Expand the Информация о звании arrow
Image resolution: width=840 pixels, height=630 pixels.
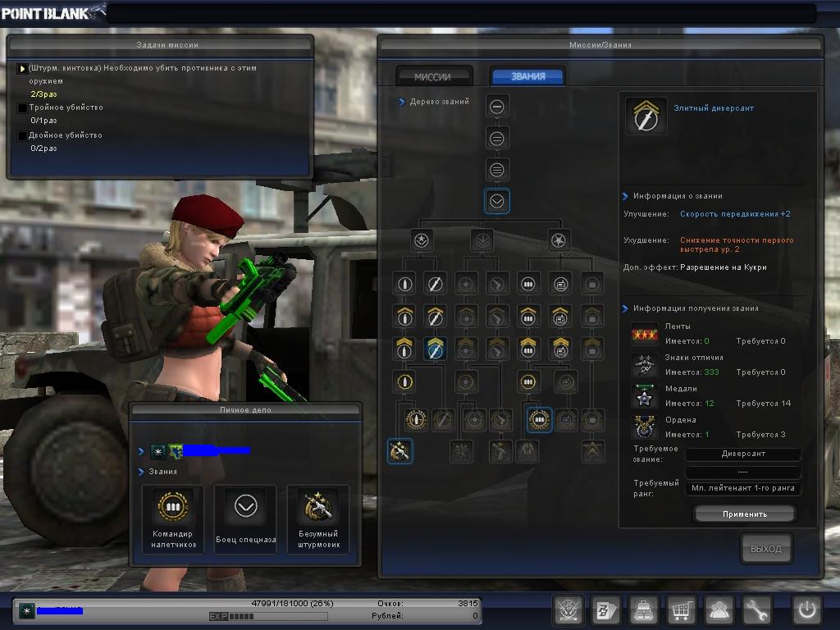[x=625, y=197]
